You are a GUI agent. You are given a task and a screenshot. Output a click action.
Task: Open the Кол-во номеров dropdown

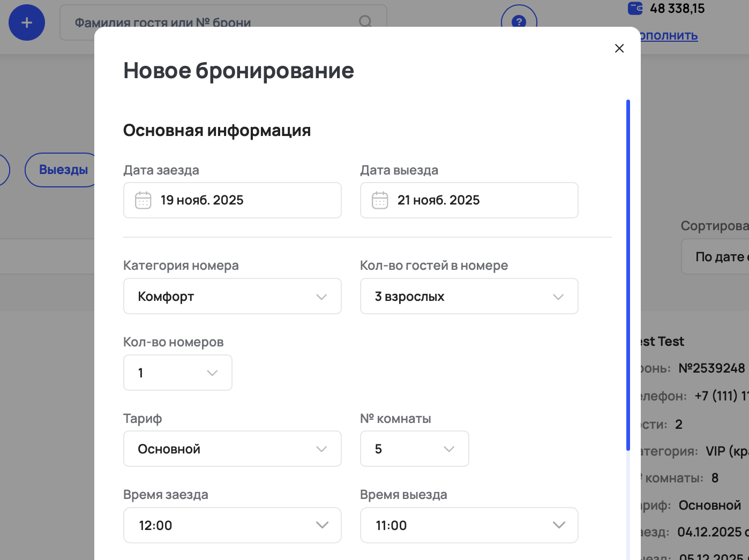click(177, 373)
